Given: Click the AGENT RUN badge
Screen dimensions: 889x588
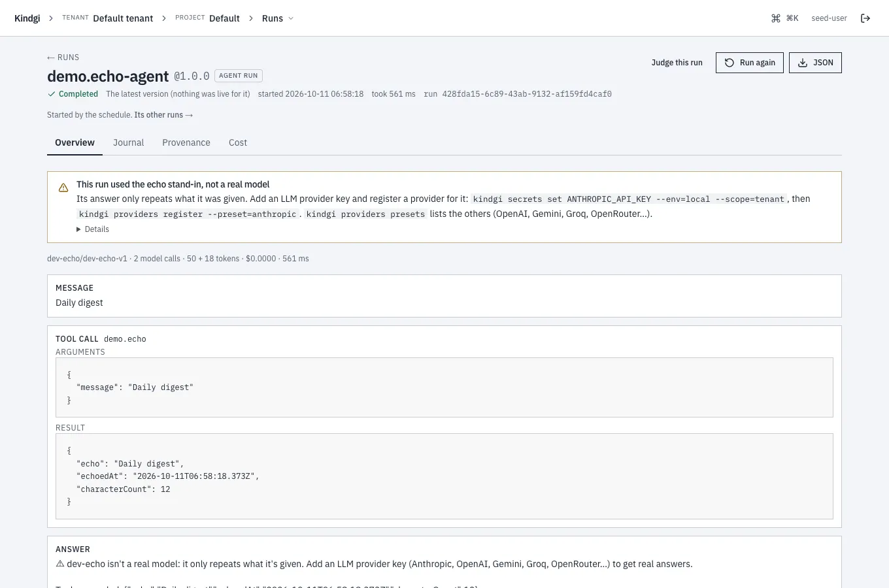Looking at the screenshot, I should pyautogui.click(x=239, y=76).
